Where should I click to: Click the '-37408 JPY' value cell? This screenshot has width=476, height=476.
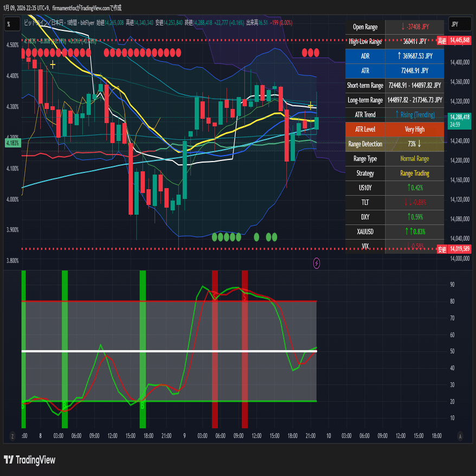pyautogui.click(x=415, y=27)
